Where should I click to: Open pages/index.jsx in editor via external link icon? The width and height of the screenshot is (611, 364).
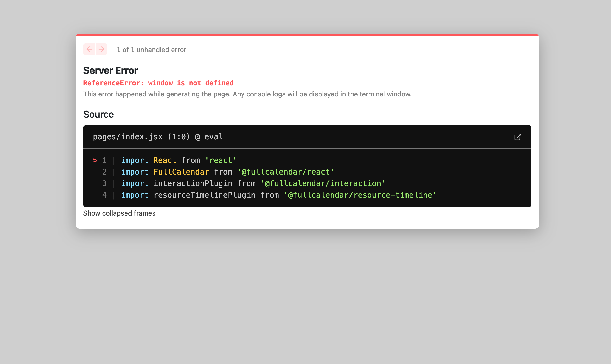click(517, 137)
